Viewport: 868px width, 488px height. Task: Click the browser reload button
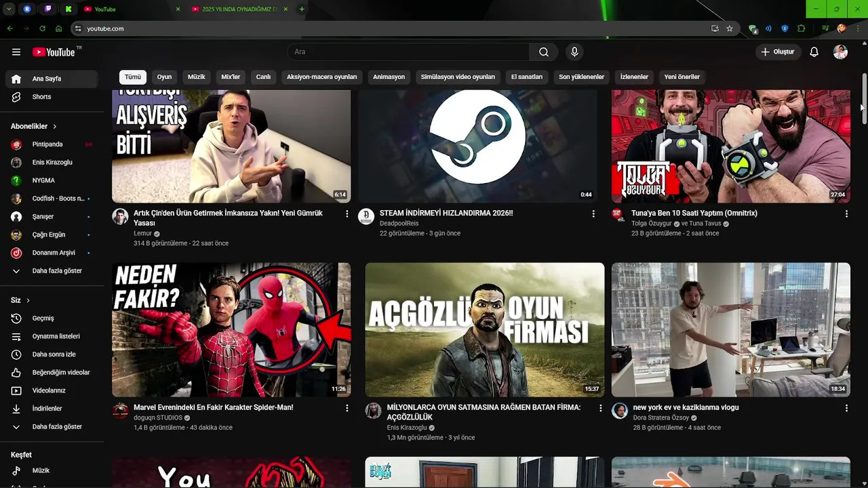click(43, 28)
